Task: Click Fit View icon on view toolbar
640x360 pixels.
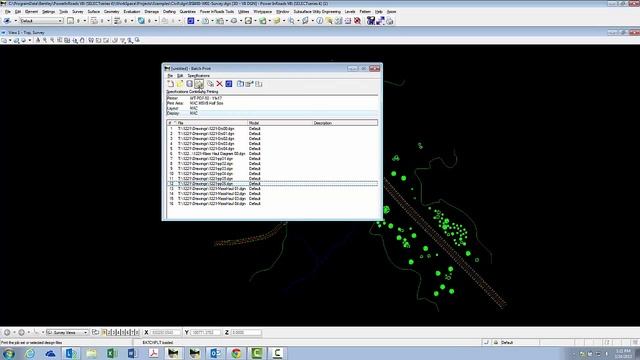Action: coord(67,40)
